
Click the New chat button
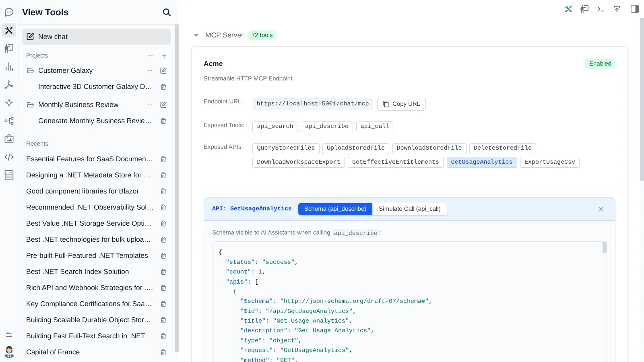coord(96,37)
